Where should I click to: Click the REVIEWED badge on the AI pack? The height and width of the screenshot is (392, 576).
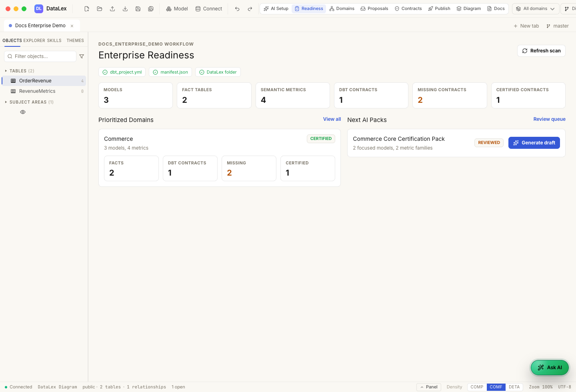point(489,143)
